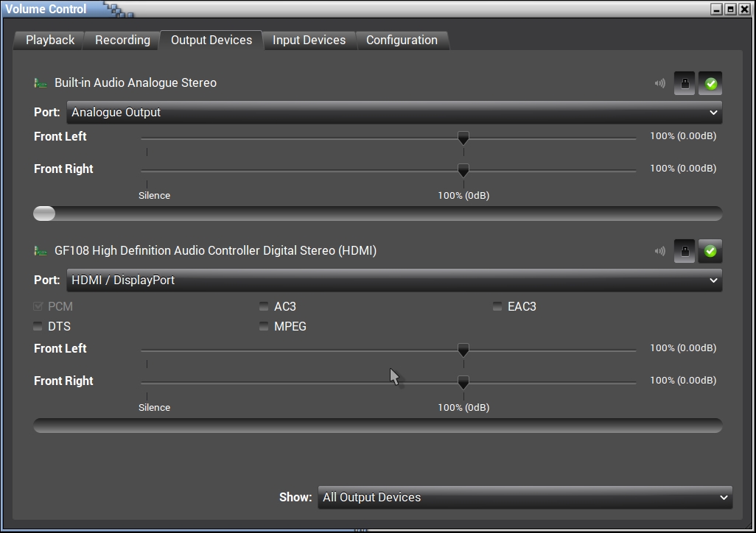Open the Configuration tab

pos(402,40)
